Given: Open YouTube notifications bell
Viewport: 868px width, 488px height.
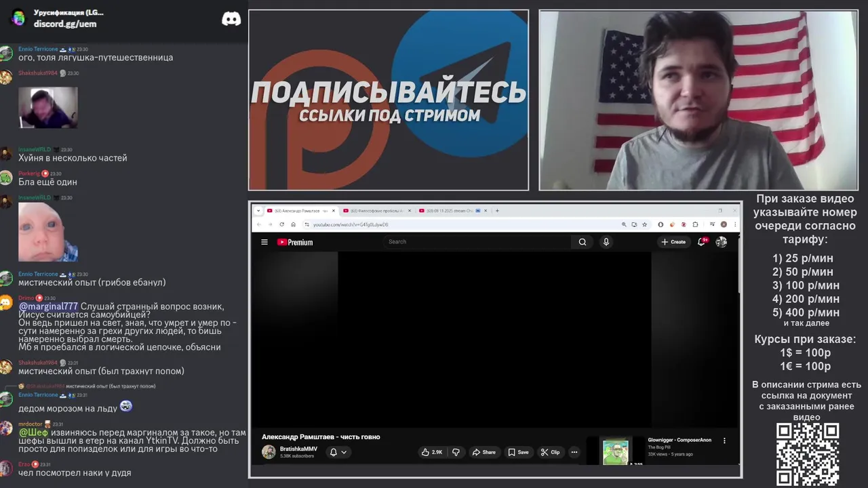Looking at the screenshot, I should tap(702, 241).
